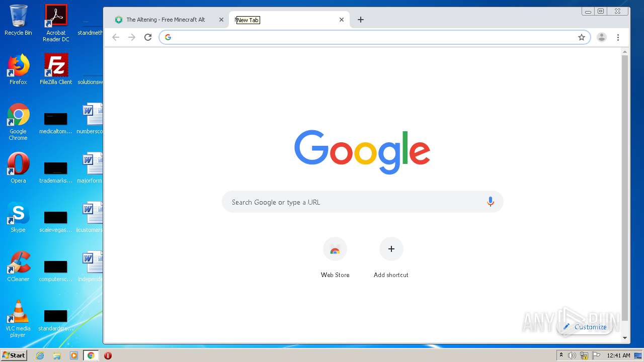This screenshot has width=644, height=362.
Task: Bookmark this page with the star icon
Action: point(582,37)
